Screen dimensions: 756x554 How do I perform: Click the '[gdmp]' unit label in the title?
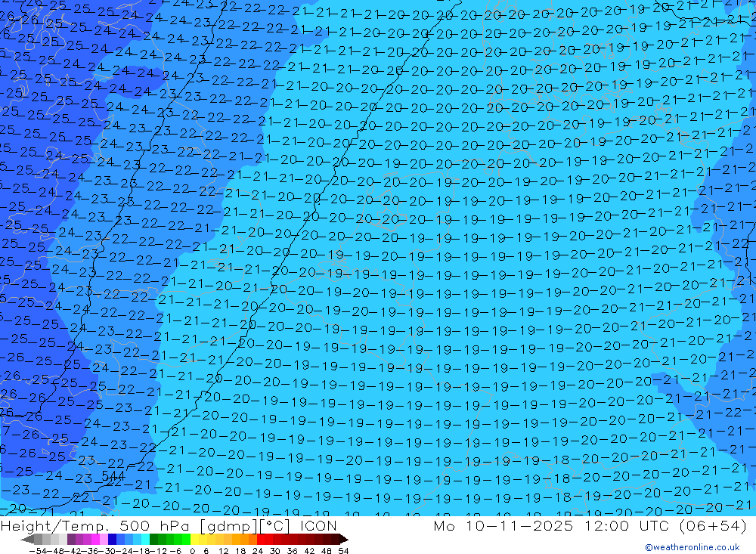(228, 526)
